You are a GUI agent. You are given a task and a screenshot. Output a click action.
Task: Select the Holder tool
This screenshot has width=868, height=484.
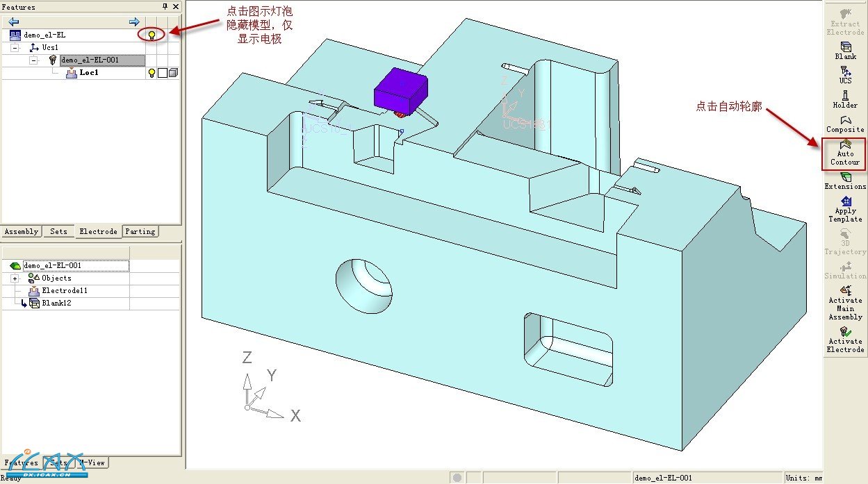[845, 99]
